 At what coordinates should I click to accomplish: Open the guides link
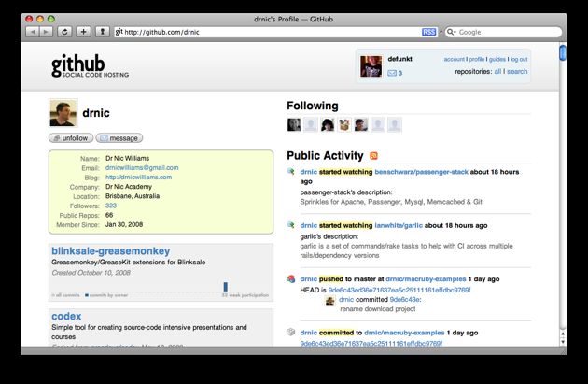(x=497, y=59)
